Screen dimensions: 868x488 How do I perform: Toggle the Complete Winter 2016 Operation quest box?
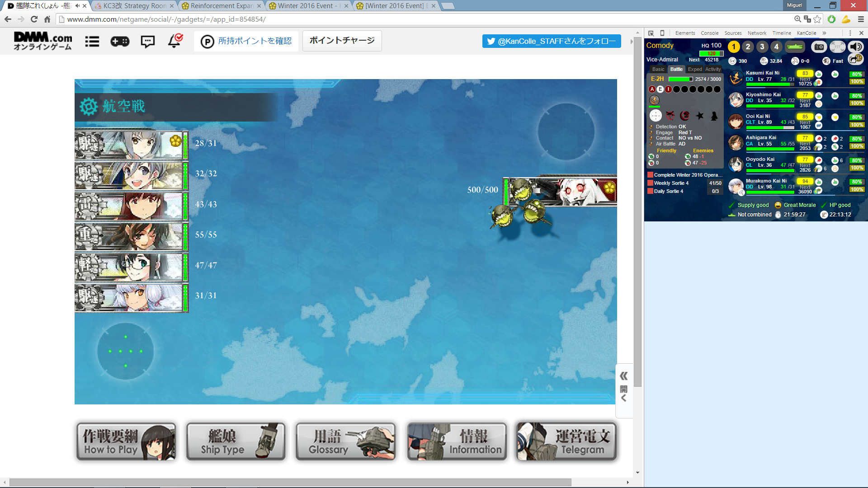(x=650, y=175)
